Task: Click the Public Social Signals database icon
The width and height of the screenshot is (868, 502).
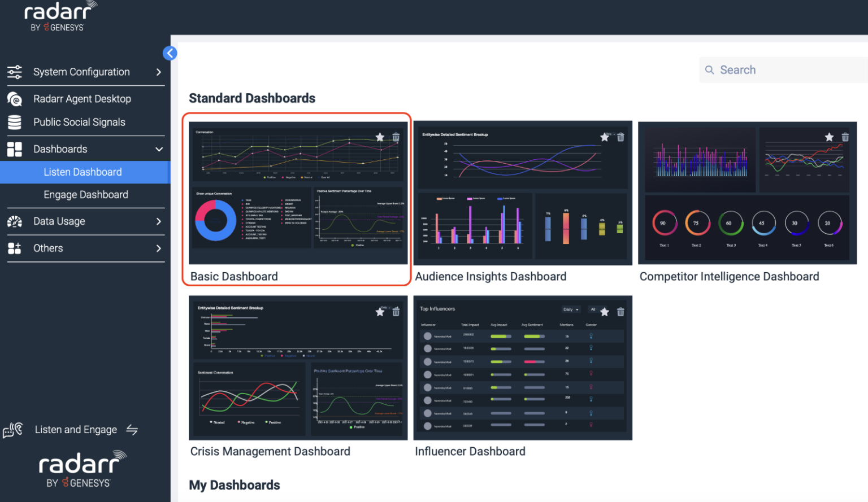Action: coord(14,122)
